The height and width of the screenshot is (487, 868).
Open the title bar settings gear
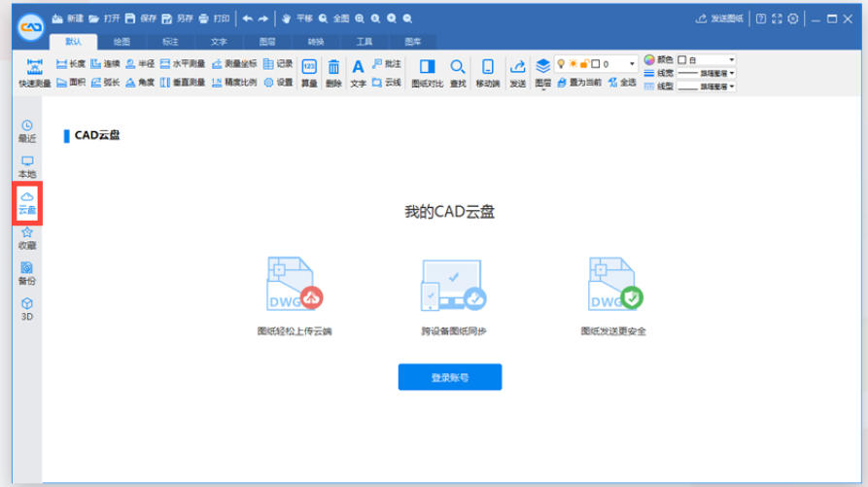point(793,18)
